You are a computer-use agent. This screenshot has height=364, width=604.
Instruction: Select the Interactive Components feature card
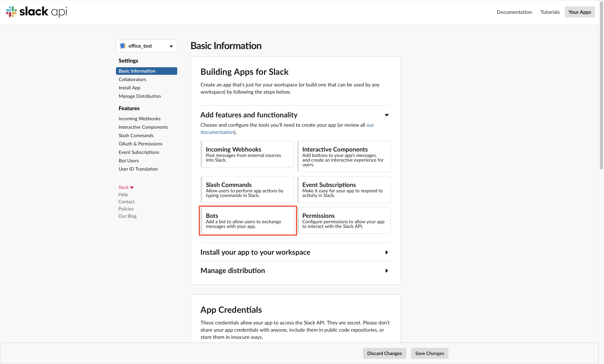[344, 156]
